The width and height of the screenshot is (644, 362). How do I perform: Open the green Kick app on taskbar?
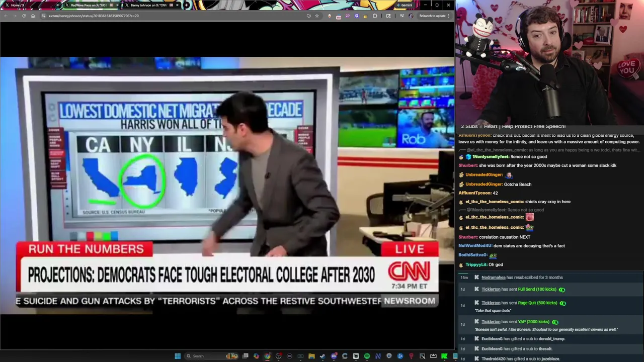[444, 356]
